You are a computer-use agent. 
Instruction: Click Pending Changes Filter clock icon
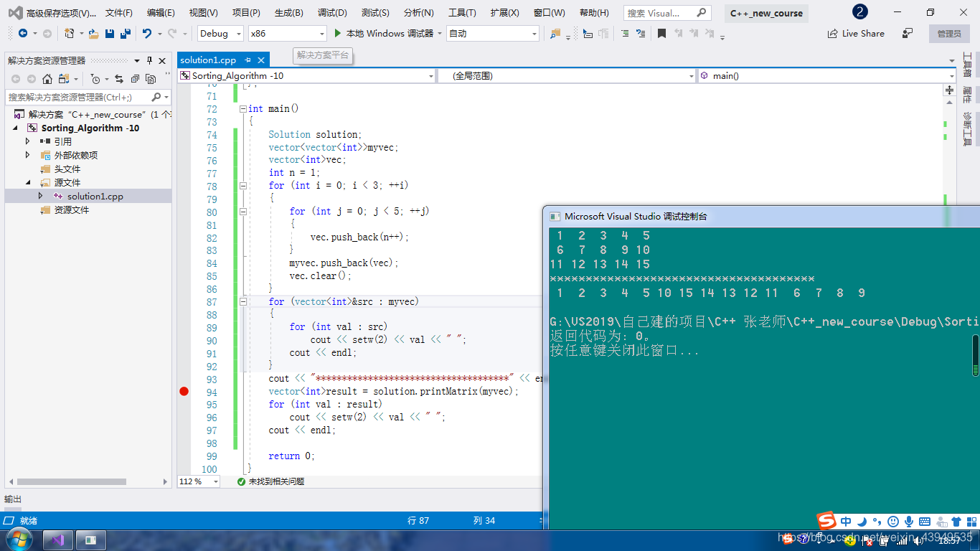(95, 79)
